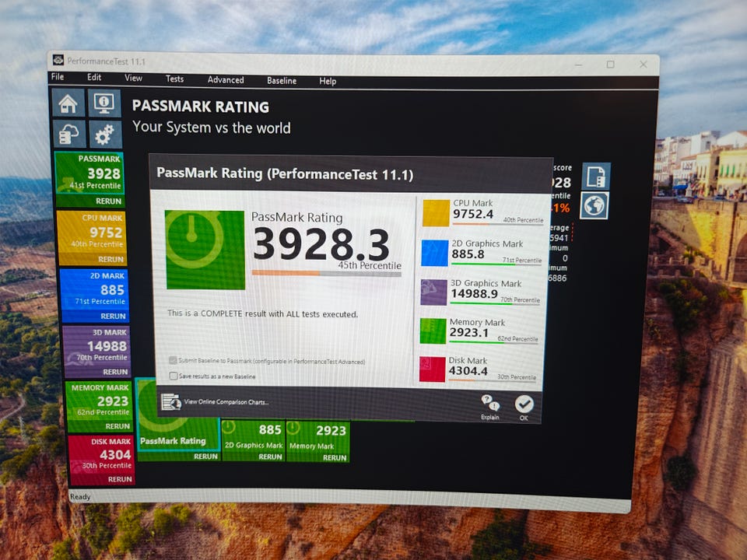Click the green PassMark stopwatch icon
This screenshot has height=560, width=747.
pyautogui.click(x=205, y=250)
